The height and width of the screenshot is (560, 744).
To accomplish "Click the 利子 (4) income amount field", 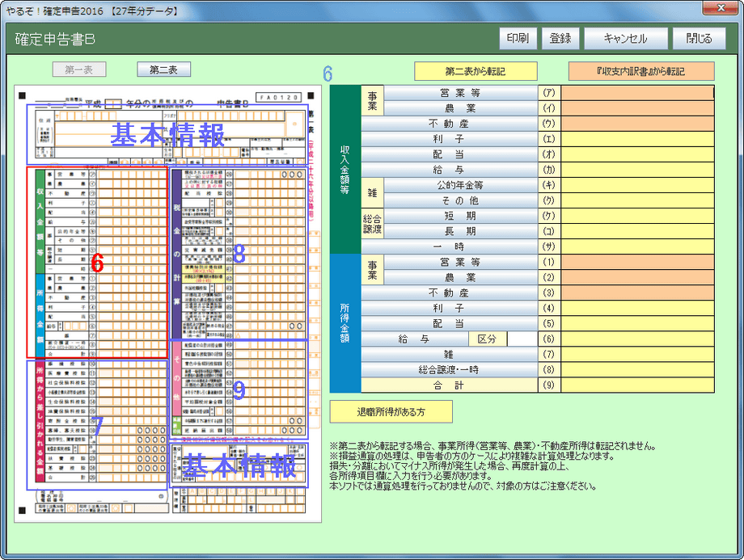I will point(637,308).
